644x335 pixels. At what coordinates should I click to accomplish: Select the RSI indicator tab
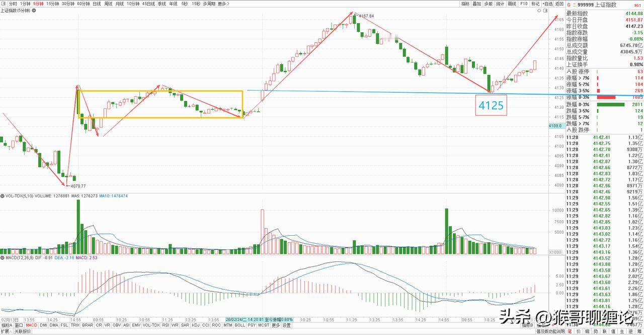[166, 325]
